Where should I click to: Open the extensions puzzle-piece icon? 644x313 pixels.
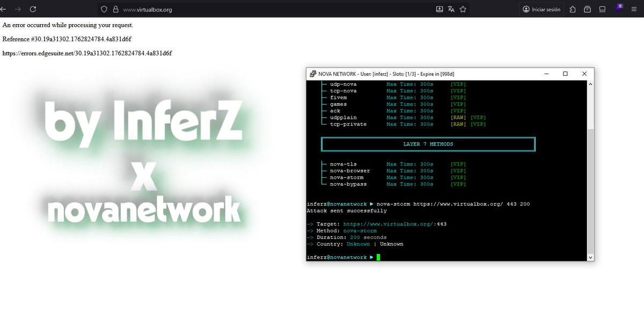tap(573, 9)
